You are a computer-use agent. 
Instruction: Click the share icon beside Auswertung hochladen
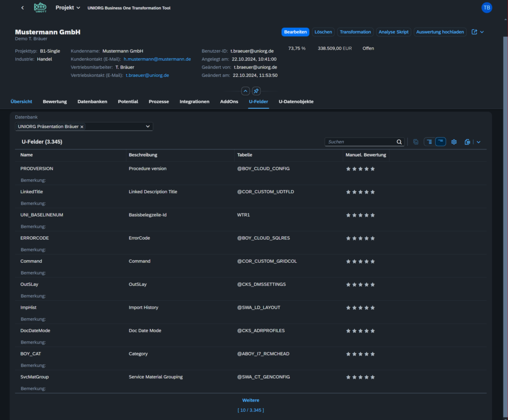[474, 32]
